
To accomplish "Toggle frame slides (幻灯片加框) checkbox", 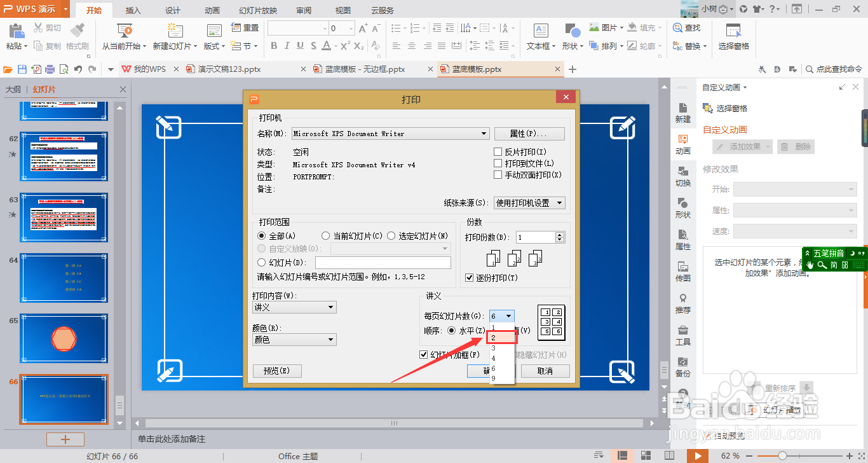I will [x=424, y=355].
